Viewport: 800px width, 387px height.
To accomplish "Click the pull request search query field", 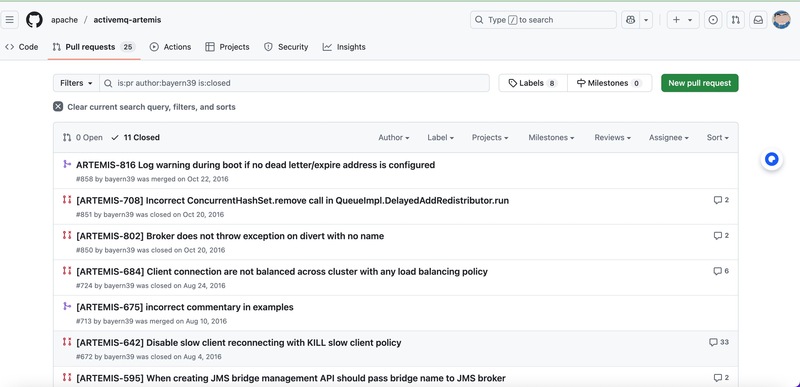I will (294, 83).
